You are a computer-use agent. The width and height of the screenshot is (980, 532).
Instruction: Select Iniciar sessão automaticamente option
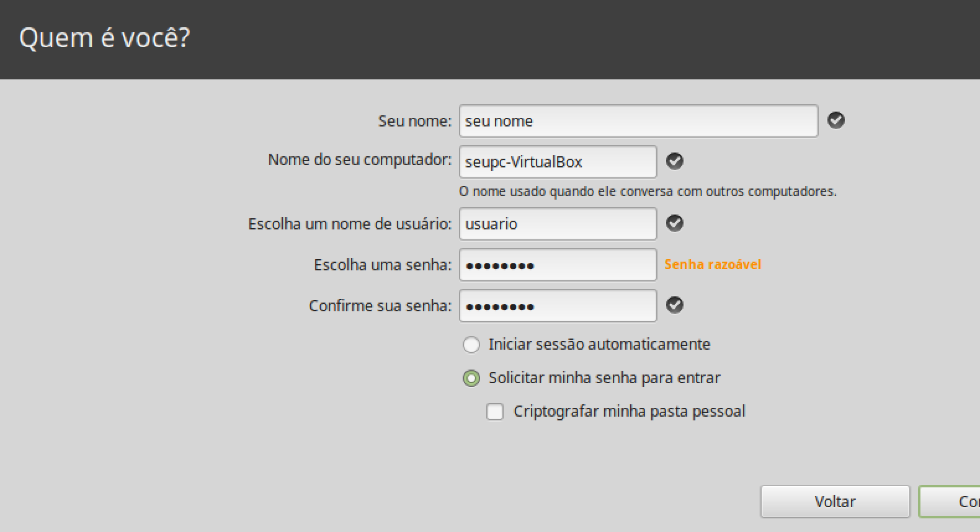(x=471, y=345)
